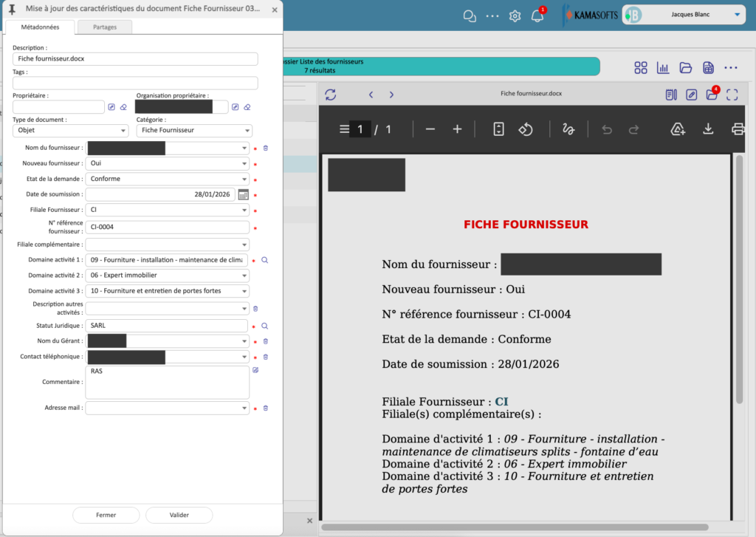Click the trash icon beside Adresse mail
The height and width of the screenshot is (537, 756).
(x=266, y=408)
